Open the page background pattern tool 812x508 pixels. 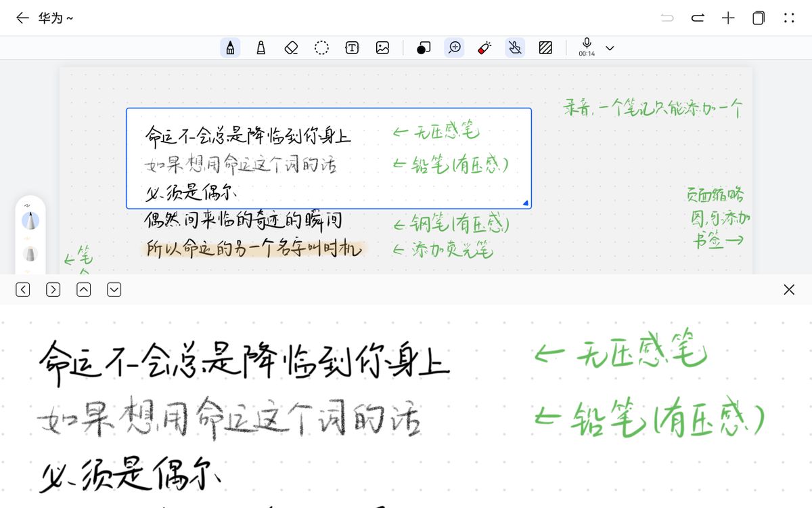pyautogui.click(x=545, y=47)
